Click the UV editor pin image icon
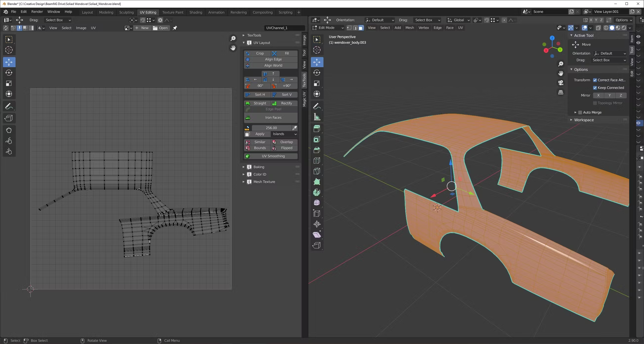 tap(175, 28)
